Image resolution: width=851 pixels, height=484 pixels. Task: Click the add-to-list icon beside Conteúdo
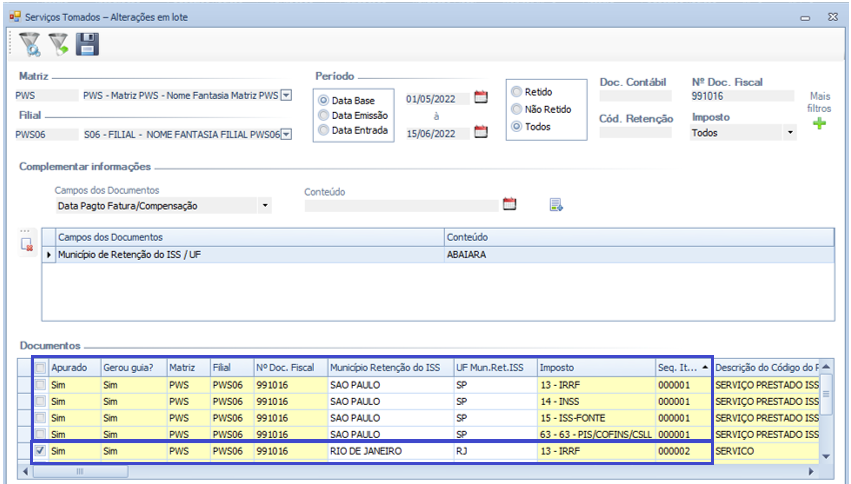tap(556, 205)
